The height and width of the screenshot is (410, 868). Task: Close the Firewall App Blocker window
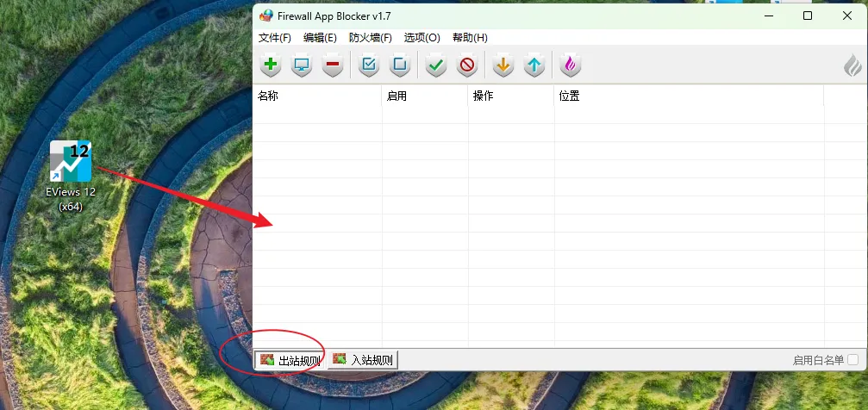coord(847,16)
